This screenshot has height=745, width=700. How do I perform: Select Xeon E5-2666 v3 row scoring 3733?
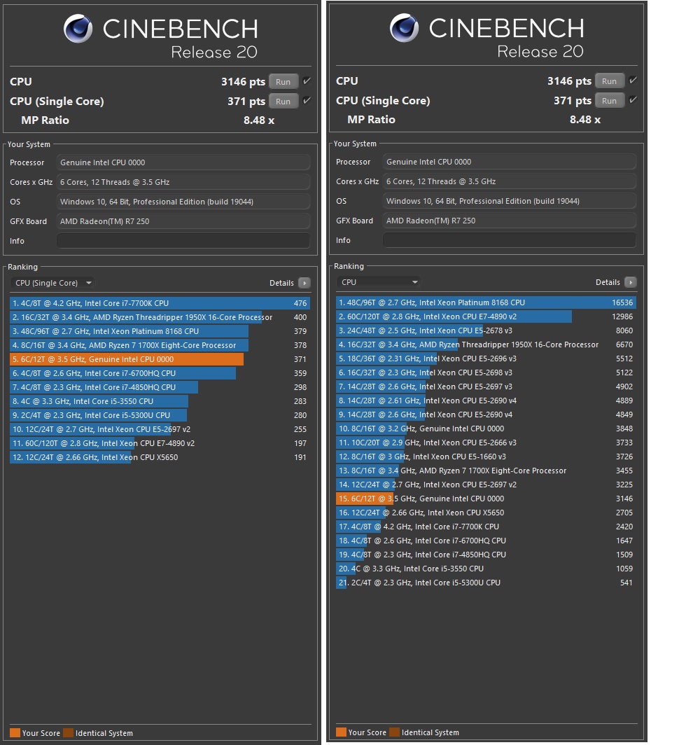pos(486,443)
